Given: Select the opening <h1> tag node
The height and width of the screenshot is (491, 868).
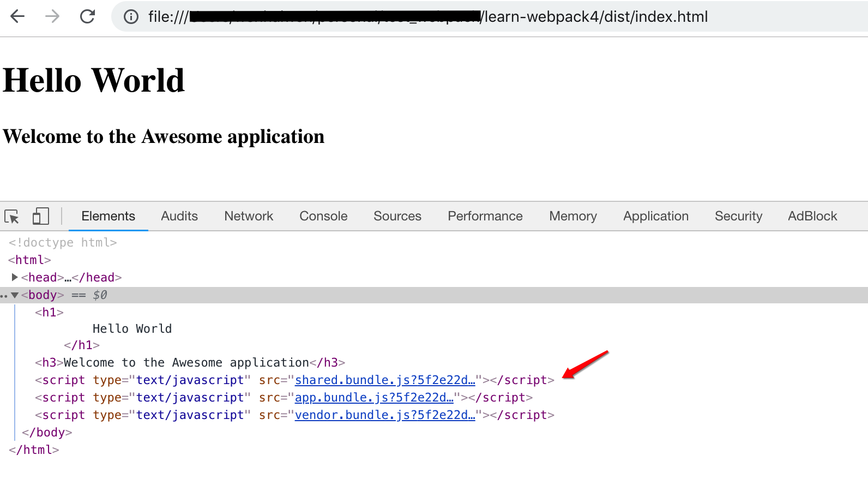Looking at the screenshot, I should pos(49,312).
